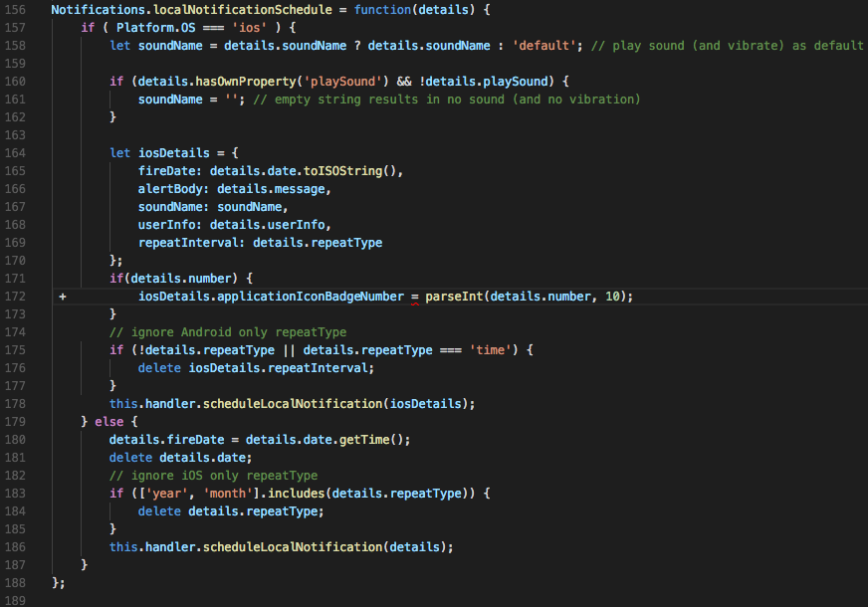This screenshot has width=868, height=607.
Task: Click 'getTime' on line 180
Action: coord(364,440)
